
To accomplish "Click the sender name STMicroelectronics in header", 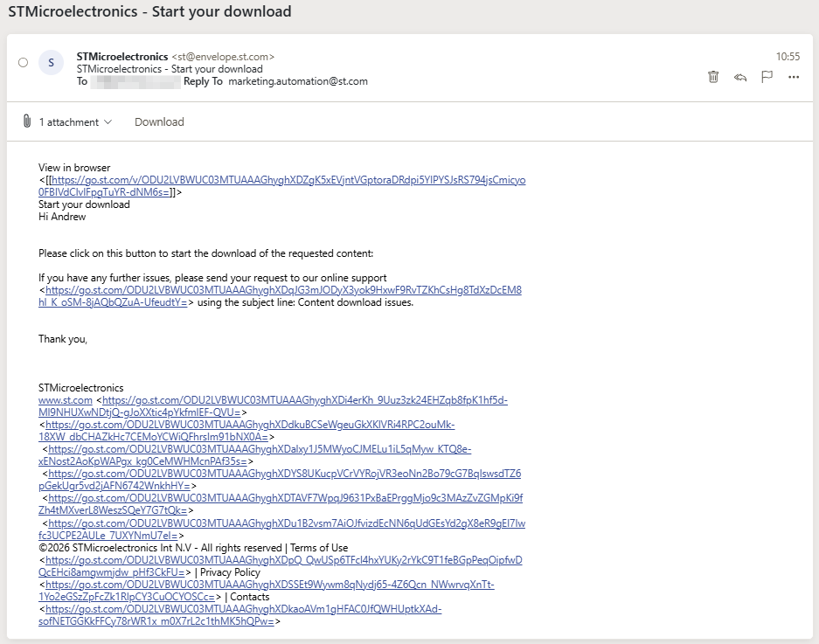I will coord(122,57).
